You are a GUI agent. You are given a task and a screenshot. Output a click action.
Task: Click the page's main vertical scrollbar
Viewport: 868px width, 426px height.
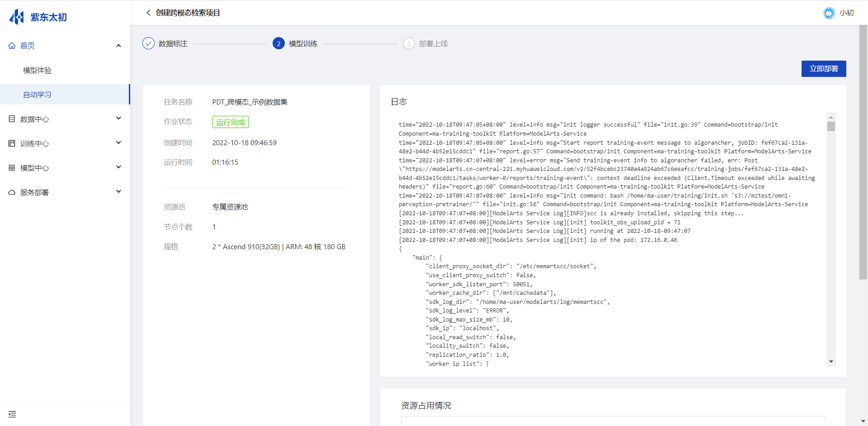click(863, 152)
